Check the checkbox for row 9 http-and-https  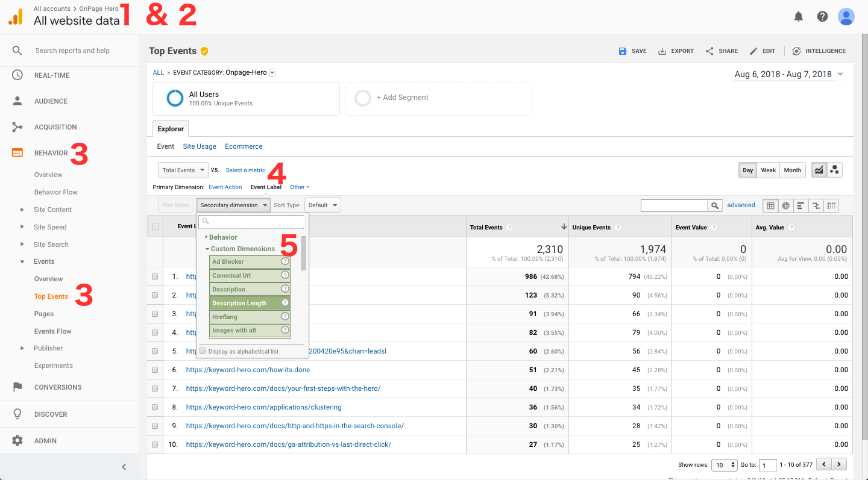155,426
